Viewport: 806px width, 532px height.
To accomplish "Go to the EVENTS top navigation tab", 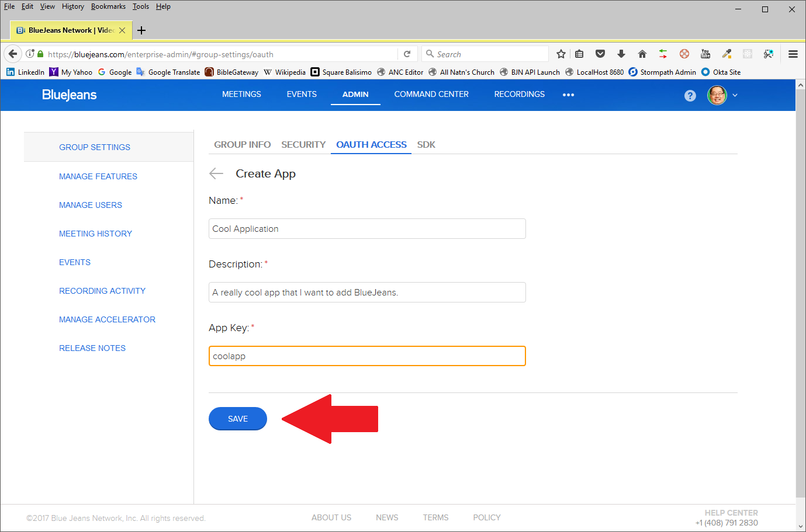I will (x=302, y=94).
